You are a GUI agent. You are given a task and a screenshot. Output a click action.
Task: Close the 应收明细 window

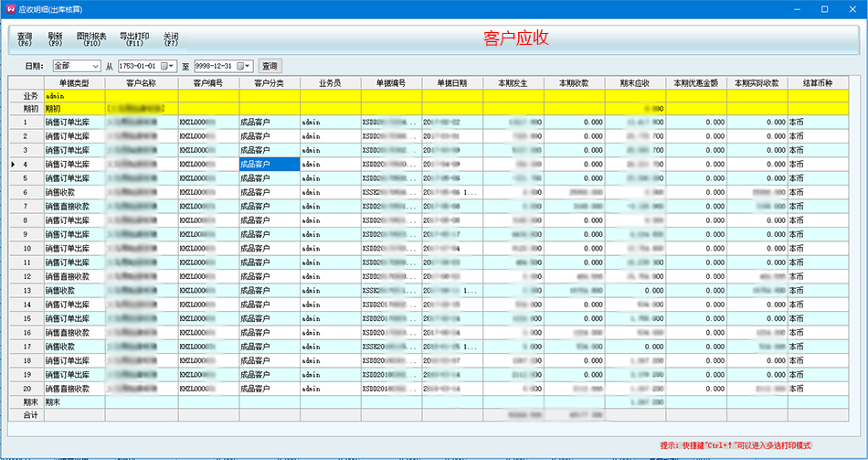(x=852, y=9)
